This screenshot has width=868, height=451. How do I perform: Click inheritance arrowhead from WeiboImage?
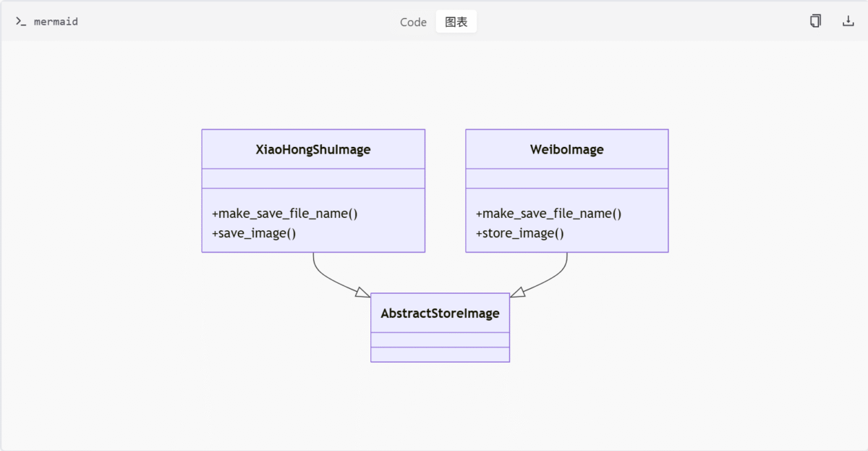pyautogui.click(x=517, y=292)
